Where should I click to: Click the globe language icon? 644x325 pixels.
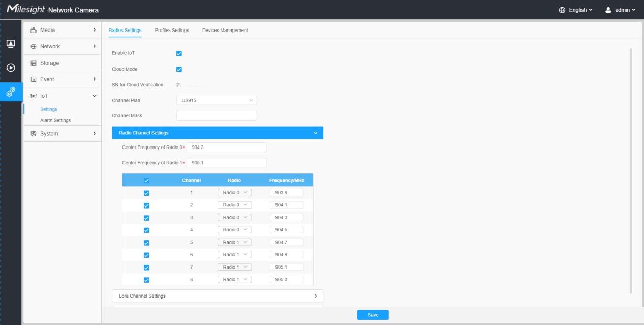pyautogui.click(x=563, y=10)
